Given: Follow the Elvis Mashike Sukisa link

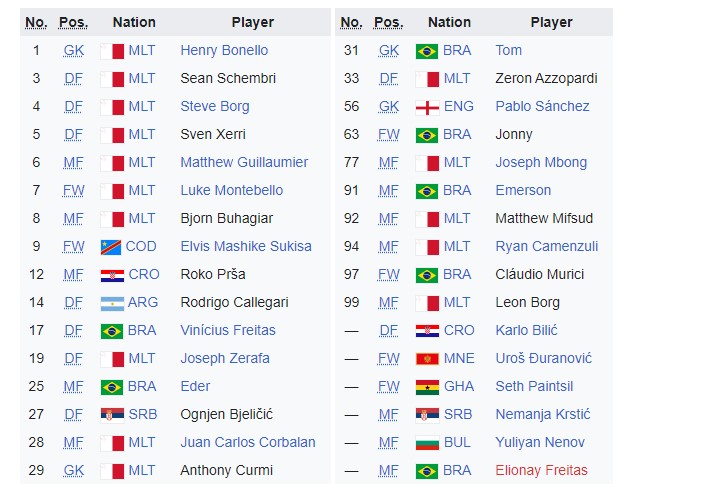Looking at the screenshot, I should click(246, 246).
